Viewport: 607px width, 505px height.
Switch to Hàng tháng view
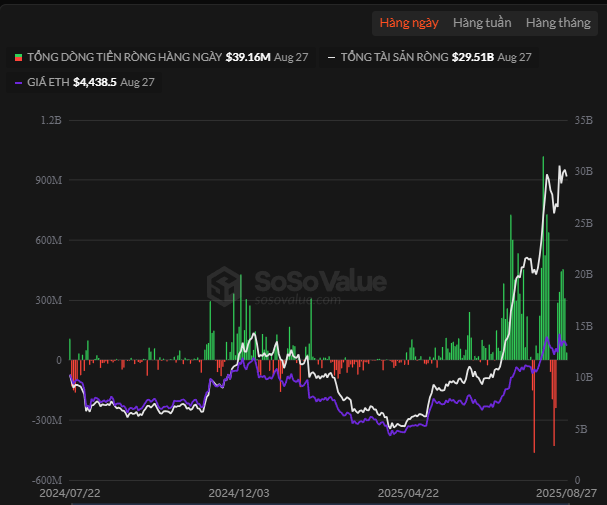[558, 23]
